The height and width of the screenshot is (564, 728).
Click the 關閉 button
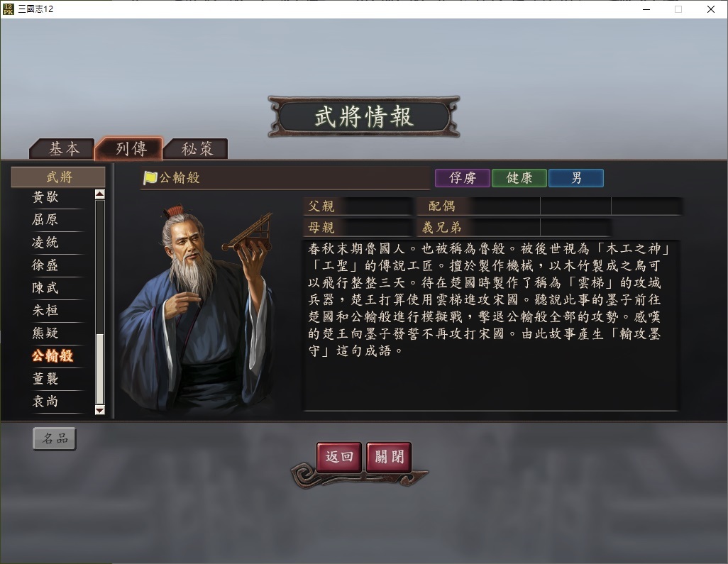(x=389, y=457)
